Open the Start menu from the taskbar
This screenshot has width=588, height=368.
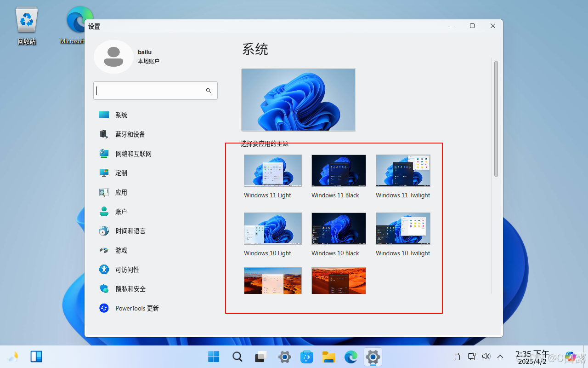click(x=214, y=356)
